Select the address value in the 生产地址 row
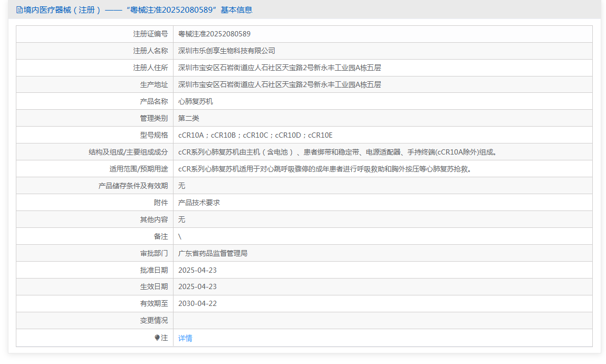This screenshot has height=364, width=606. click(280, 84)
